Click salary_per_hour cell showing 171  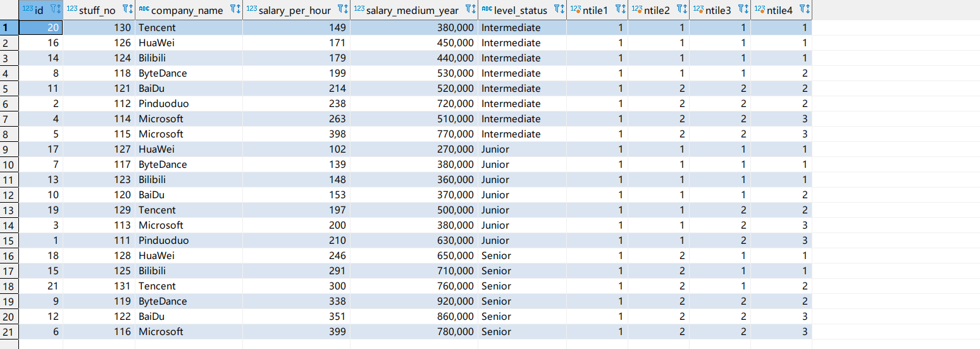tap(296, 42)
